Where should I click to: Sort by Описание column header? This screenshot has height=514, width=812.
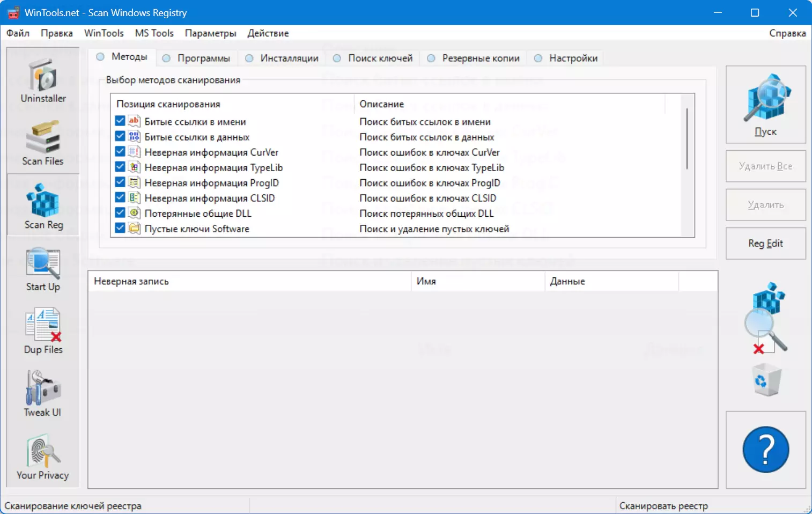pos(510,104)
